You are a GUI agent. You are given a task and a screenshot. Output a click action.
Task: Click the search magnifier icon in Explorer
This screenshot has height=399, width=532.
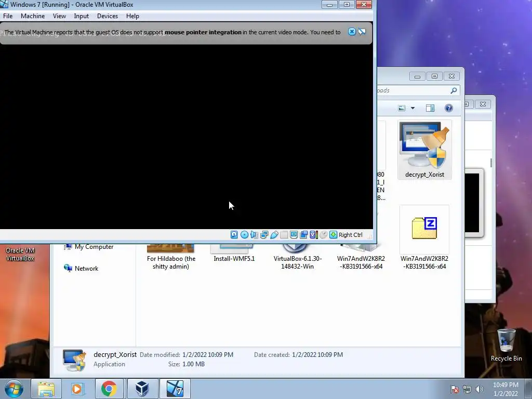click(454, 90)
